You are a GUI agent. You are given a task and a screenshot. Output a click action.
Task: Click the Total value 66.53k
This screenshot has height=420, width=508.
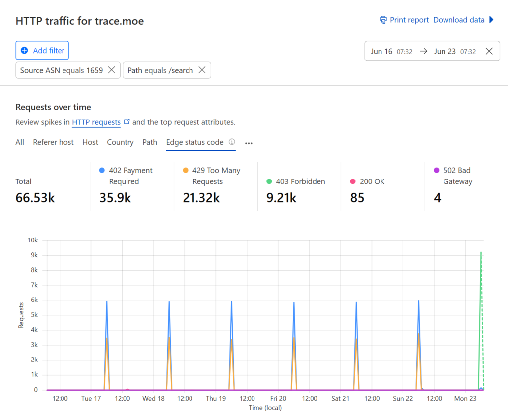[x=35, y=198]
